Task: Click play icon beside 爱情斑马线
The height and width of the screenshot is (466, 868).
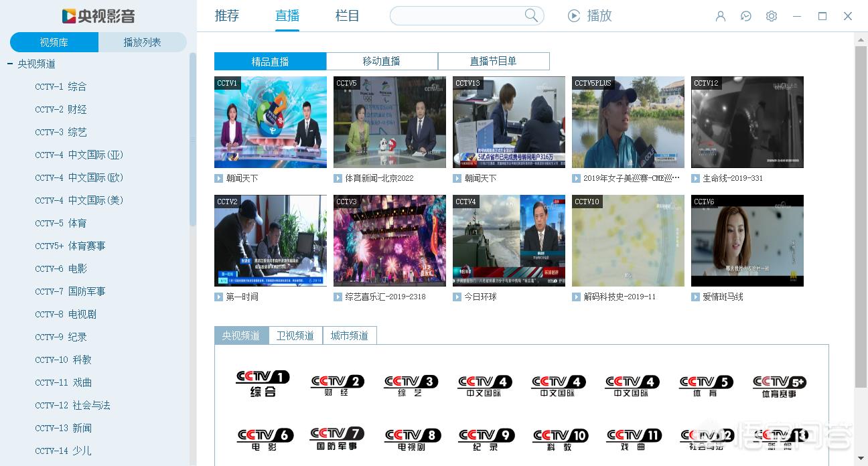Action: click(x=695, y=297)
